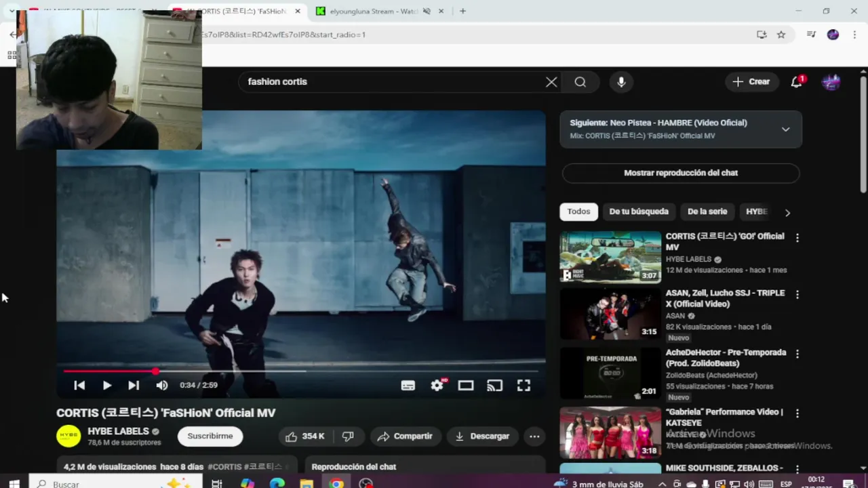Open the HYBE LABELS channel name
Image resolution: width=868 pixels, height=488 pixels.
click(118, 431)
